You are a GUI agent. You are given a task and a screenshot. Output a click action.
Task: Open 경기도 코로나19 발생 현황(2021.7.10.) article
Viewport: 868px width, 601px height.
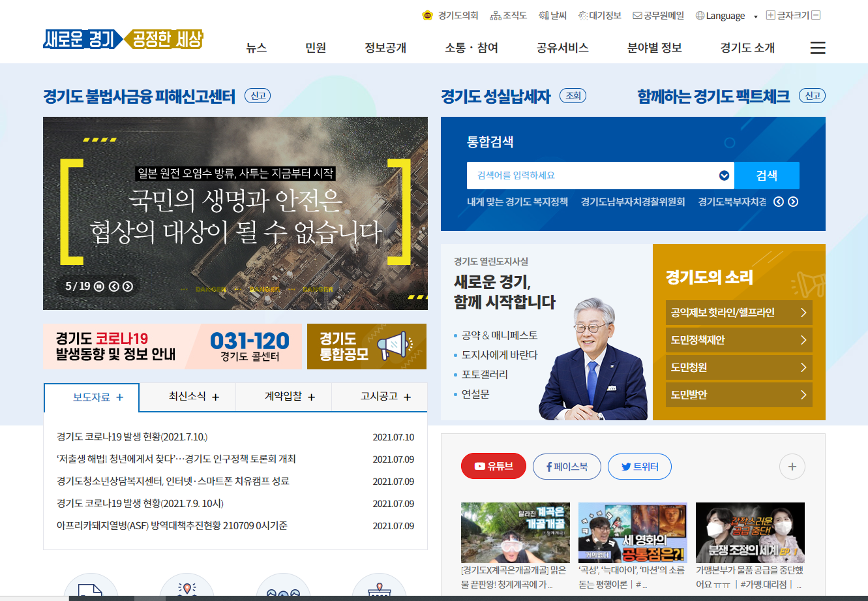coord(132,437)
